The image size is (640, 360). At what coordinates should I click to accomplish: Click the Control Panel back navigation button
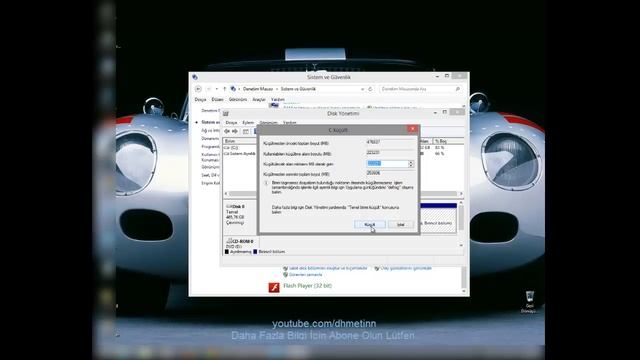[x=198, y=89]
